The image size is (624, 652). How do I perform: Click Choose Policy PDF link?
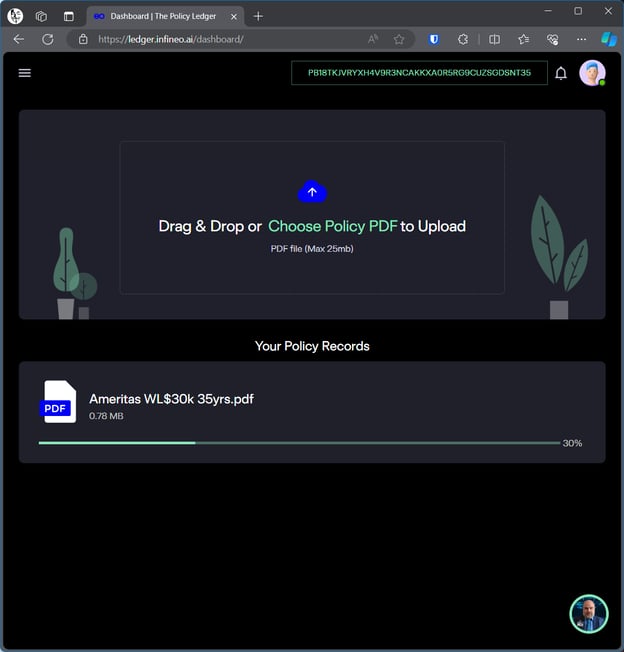(333, 226)
